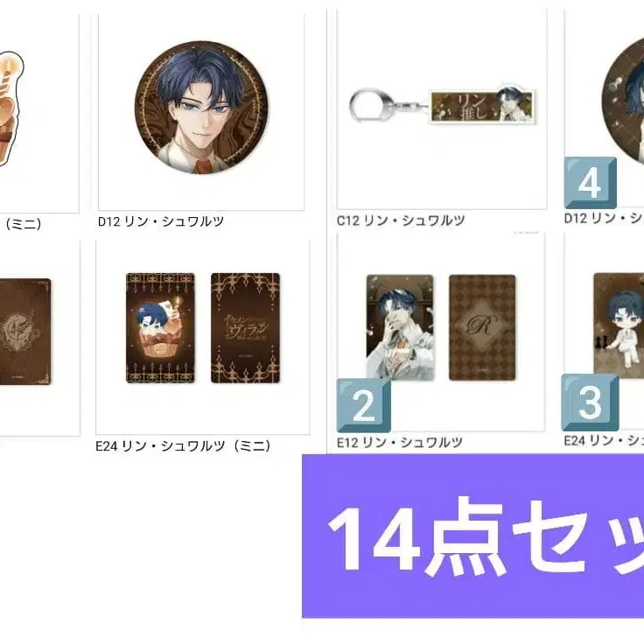
Task: Click the number 3 keycap badge
Action: 591,402
